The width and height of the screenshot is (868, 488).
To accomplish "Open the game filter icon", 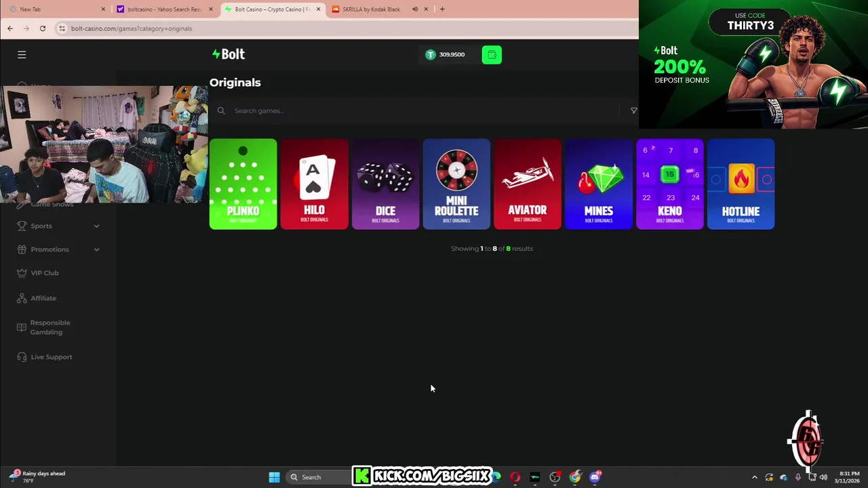I will 633,110.
